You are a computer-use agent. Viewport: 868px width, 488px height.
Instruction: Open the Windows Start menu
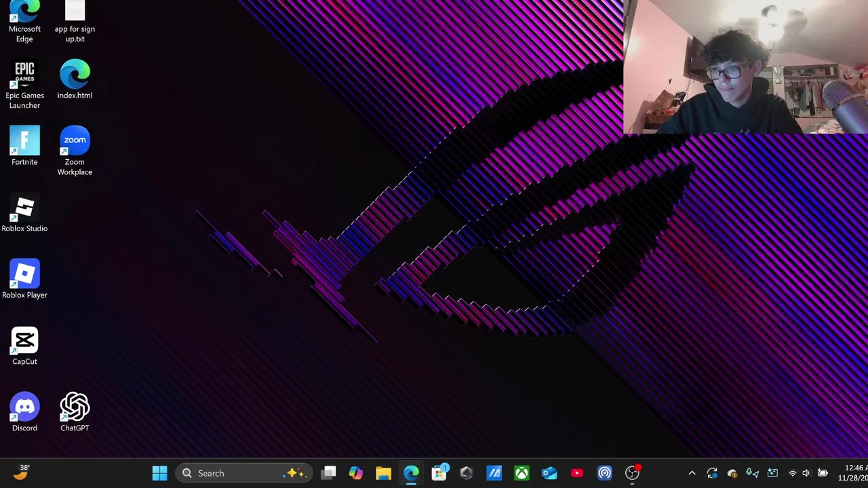click(x=160, y=473)
